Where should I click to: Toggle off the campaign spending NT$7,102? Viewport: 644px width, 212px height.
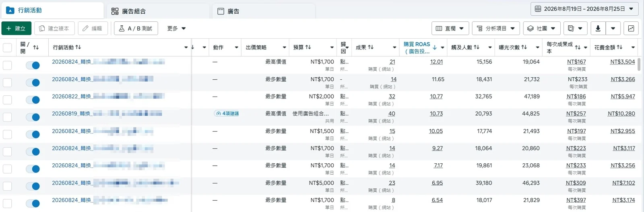point(33,186)
